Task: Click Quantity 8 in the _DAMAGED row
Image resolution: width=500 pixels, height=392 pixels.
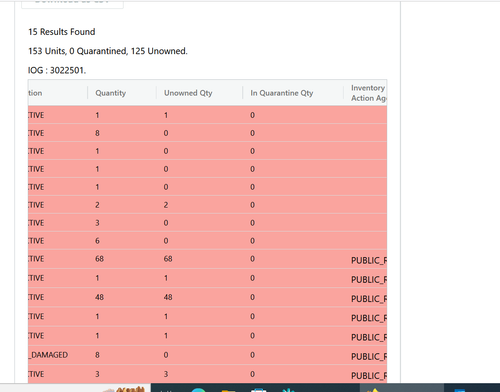Action: pos(97,355)
